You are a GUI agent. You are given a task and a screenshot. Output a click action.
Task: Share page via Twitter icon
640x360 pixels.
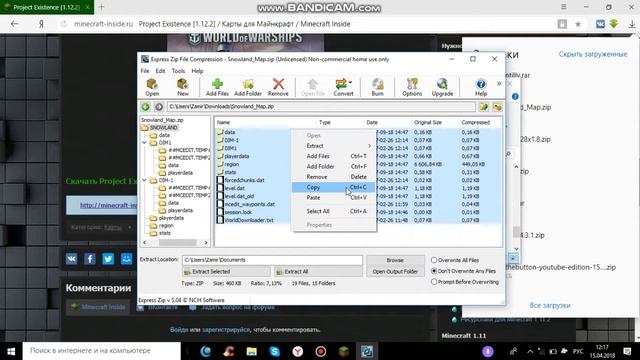(108, 259)
